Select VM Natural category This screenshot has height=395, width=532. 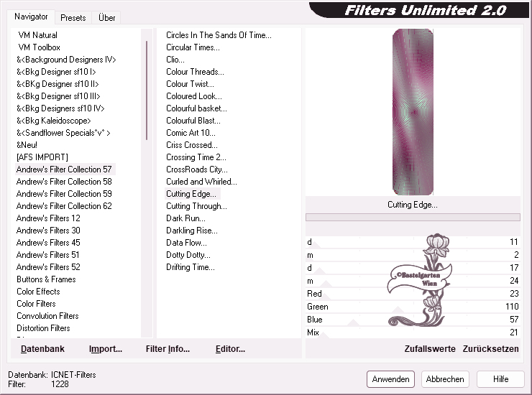tap(37, 35)
